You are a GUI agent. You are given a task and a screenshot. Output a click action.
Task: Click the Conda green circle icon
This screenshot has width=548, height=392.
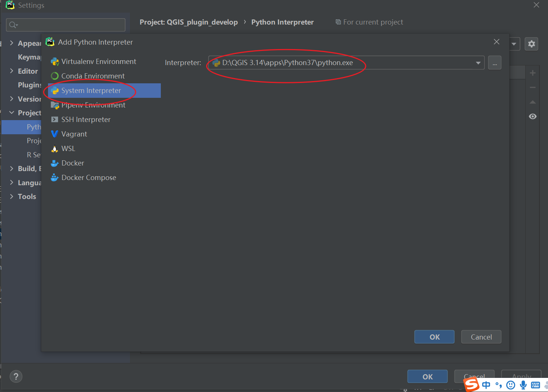pyautogui.click(x=55, y=76)
